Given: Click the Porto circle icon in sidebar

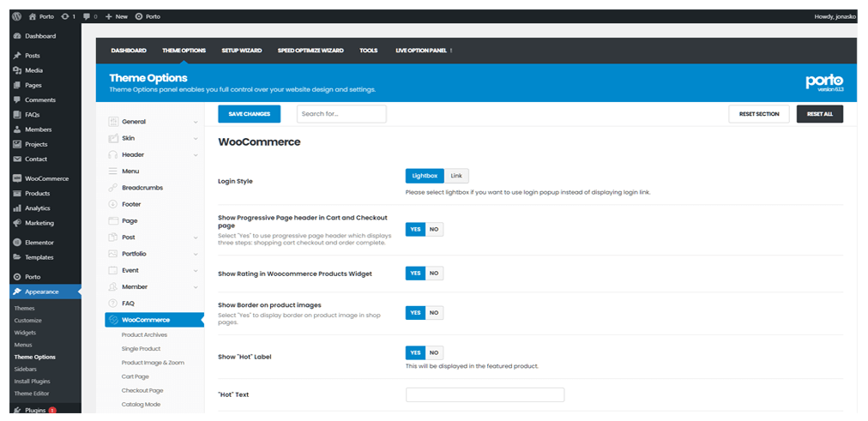Looking at the screenshot, I should pyautogui.click(x=17, y=277).
